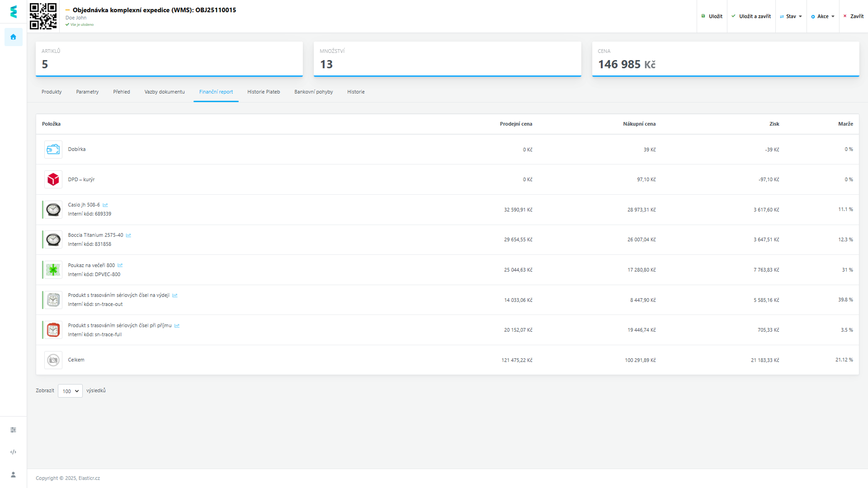Click the Uložit button
Screen dimensions: 868x488
pos(712,16)
